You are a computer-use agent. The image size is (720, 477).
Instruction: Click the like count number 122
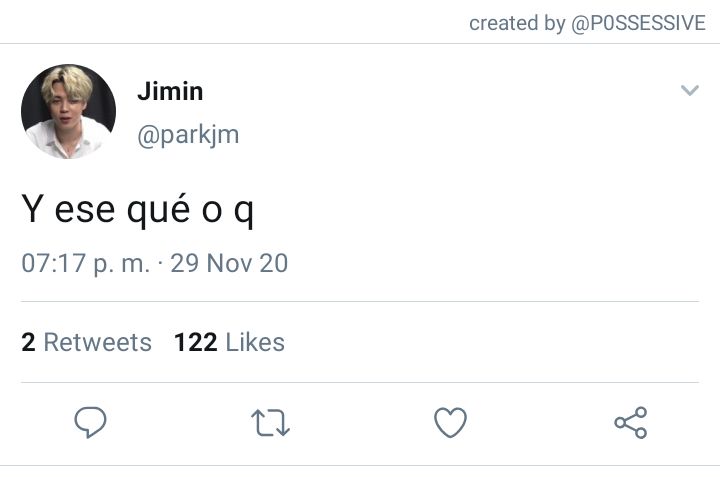(x=196, y=342)
